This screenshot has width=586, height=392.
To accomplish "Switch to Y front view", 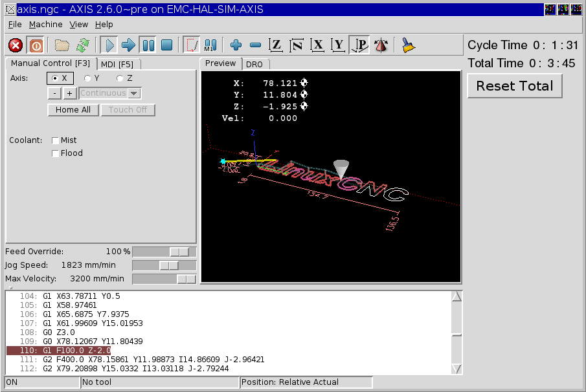I will coord(338,45).
